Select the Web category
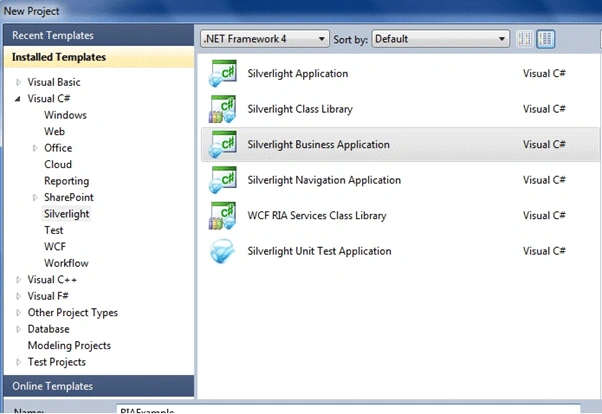Screen dimensions: 602x414 55,131
